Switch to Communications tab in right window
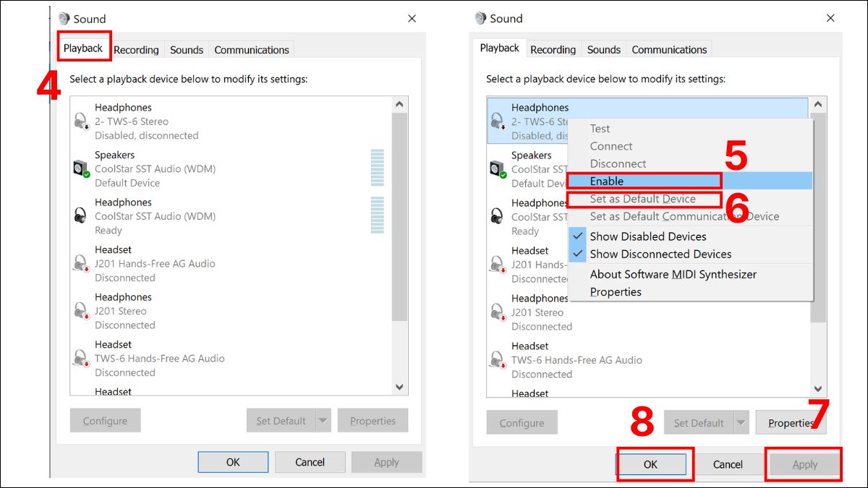 [x=669, y=50]
